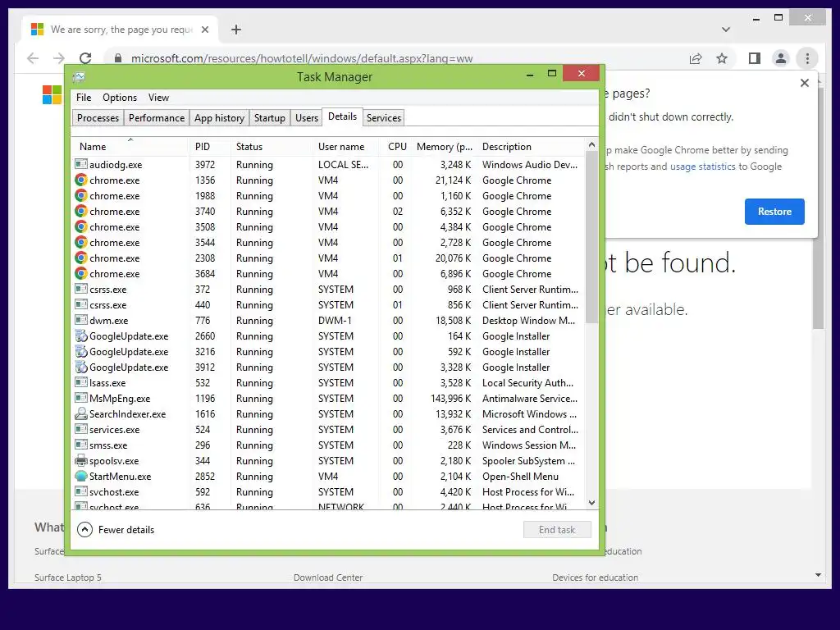Open Chrome profile avatar button
Image resolution: width=840 pixels, height=630 pixels.
(781, 58)
